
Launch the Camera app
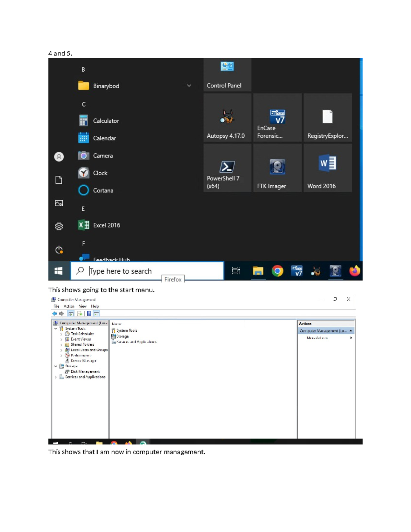(x=96, y=156)
